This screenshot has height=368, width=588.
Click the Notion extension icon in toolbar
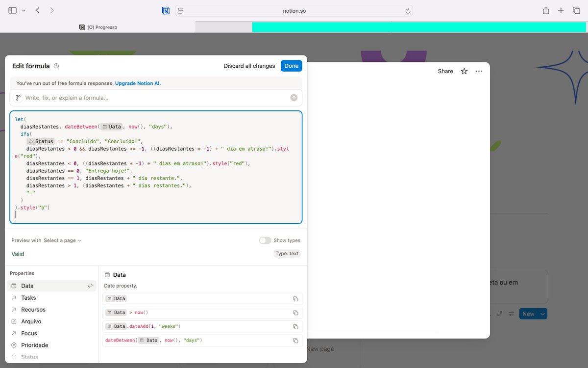coord(166,10)
